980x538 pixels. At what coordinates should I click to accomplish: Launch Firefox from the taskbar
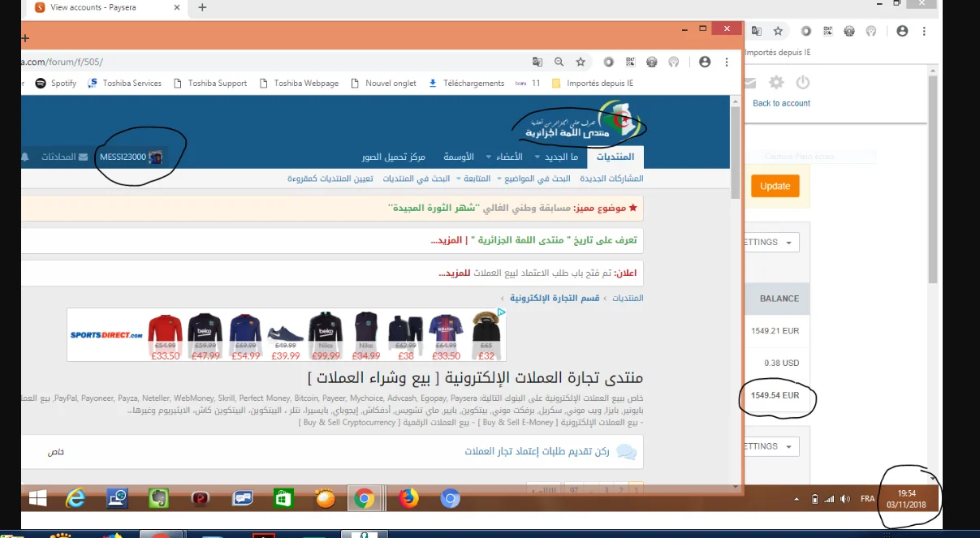click(x=408, y=498)
